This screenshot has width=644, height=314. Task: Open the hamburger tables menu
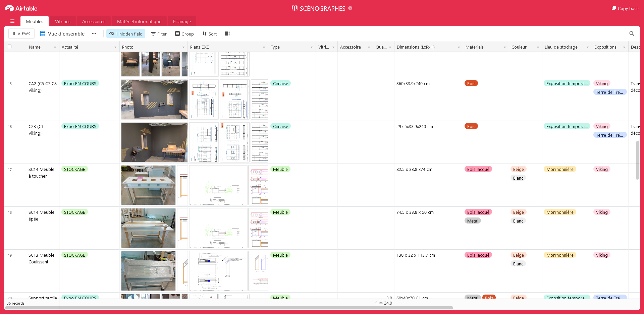click(x=12, y=21)
